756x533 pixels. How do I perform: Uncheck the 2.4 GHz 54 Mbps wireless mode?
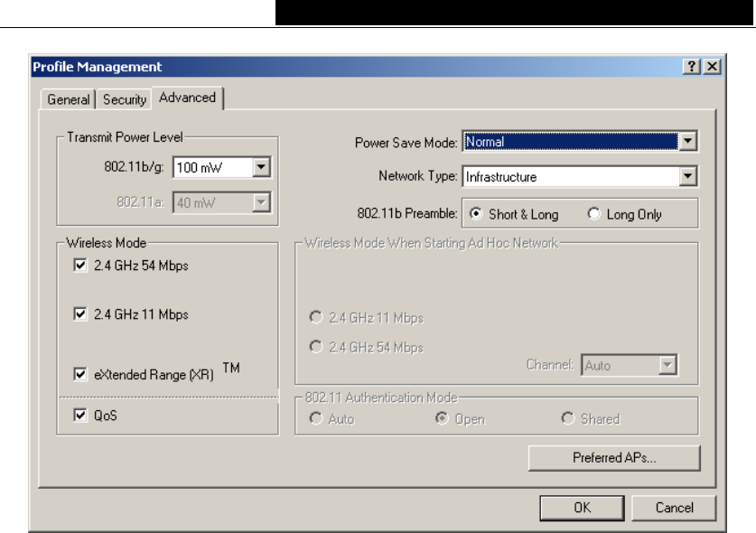point(80,266)
